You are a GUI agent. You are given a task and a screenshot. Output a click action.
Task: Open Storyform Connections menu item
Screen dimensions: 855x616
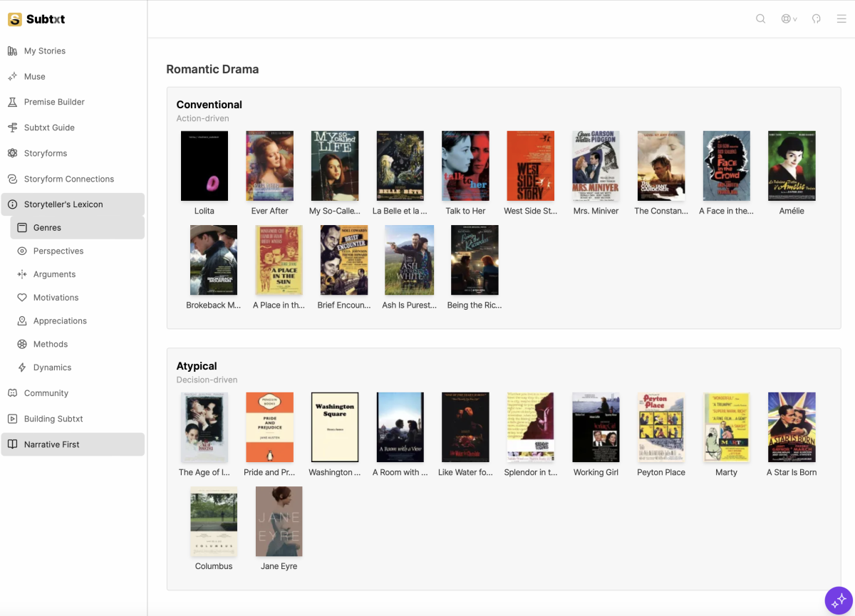point(73,179)
